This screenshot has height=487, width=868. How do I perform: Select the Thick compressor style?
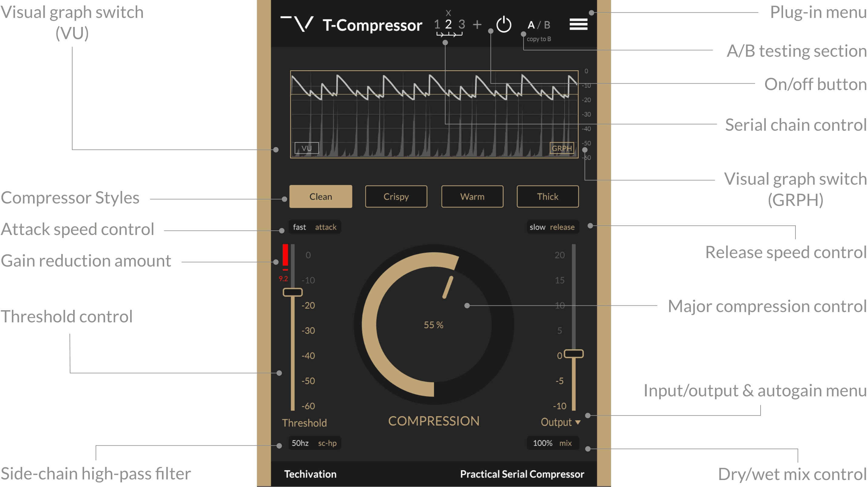(548, 196)
